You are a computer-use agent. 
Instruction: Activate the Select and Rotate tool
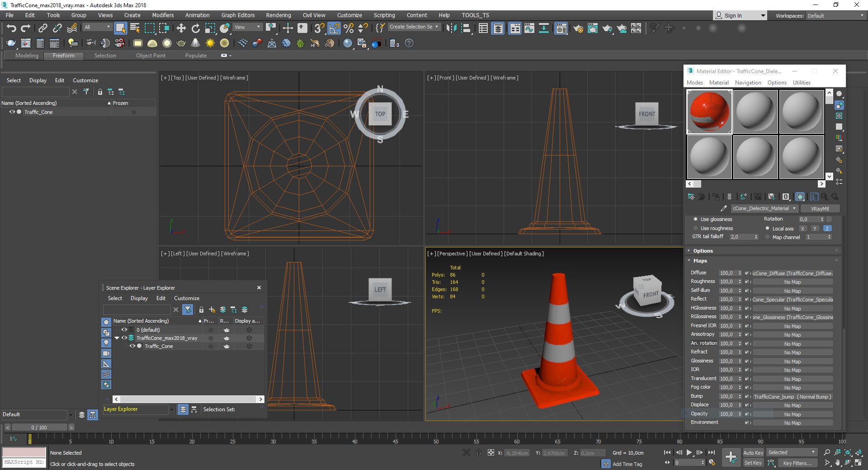[x=196, y=28]
